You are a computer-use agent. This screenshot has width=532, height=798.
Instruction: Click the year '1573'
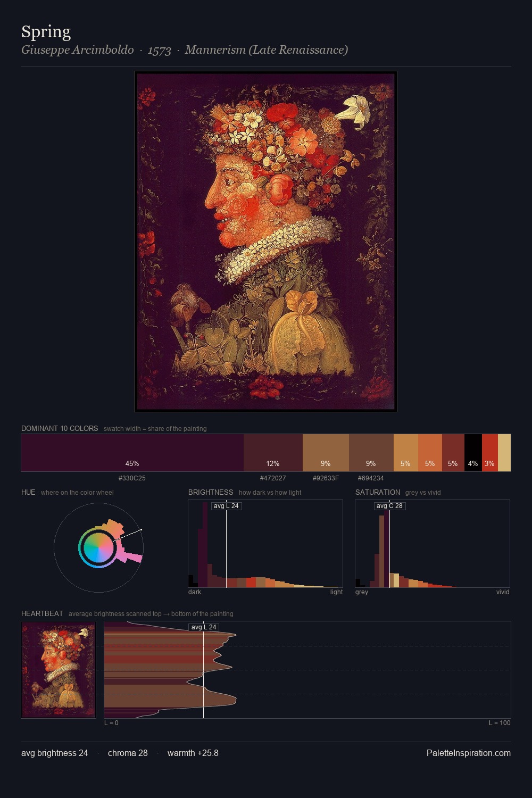160,51
